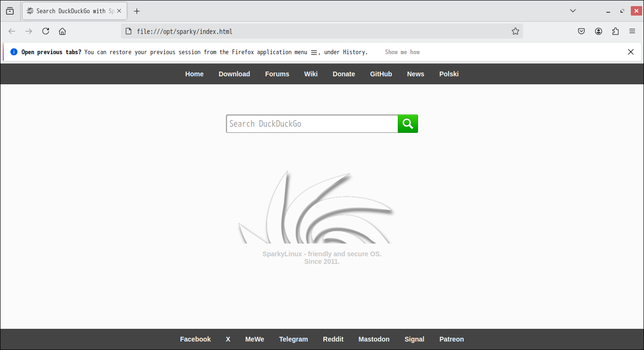Open the Pocket save icon
Image resolution: width=644 pixels, height=350 pixels.
581,32
